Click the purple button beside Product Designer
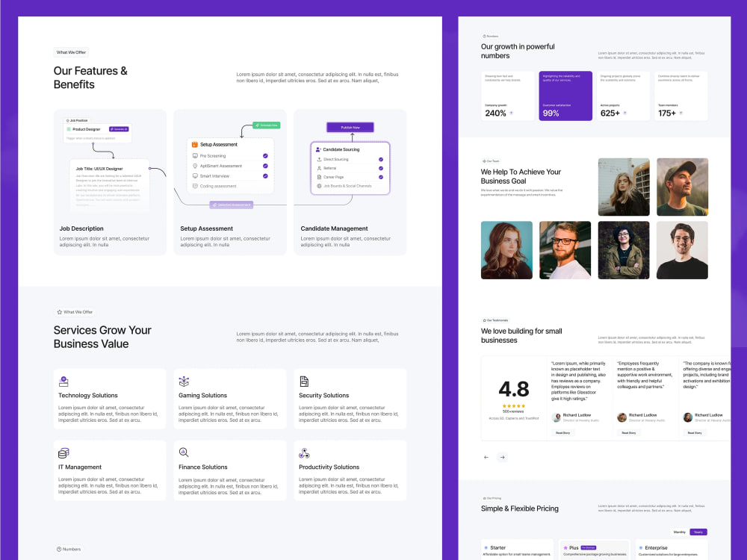The image size is (747, 560). coord(119,129)
